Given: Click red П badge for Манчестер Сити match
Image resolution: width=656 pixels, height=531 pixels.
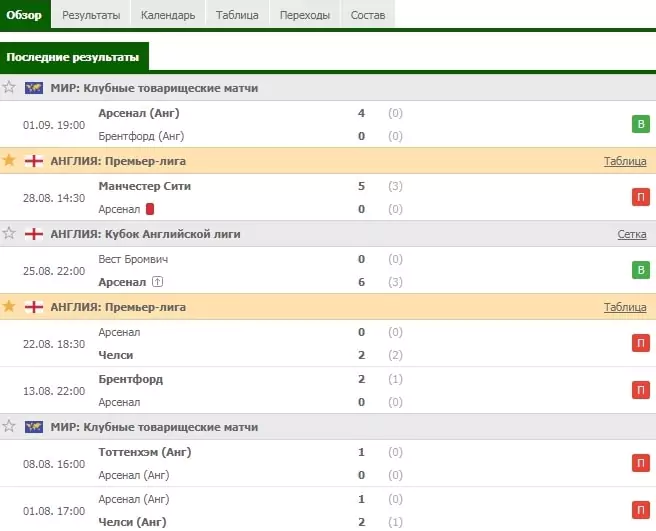Looking at the screenshot, I should click(x=641, y=197).
